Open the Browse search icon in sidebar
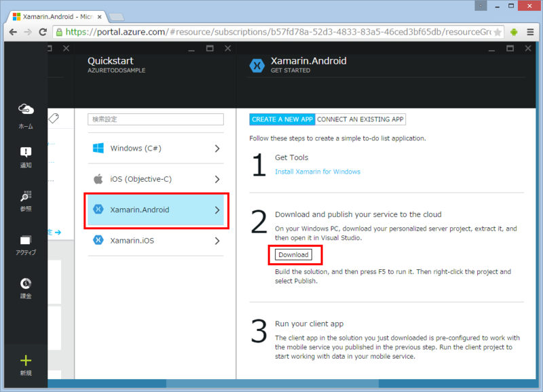 [x=26, y=196]
